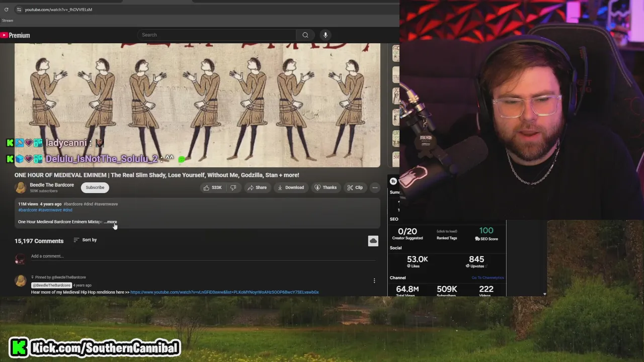Image resolution: width=644 pixels, height=362 pixels.
Task: Click the site info icon beside URL
Action: (19, 10)
